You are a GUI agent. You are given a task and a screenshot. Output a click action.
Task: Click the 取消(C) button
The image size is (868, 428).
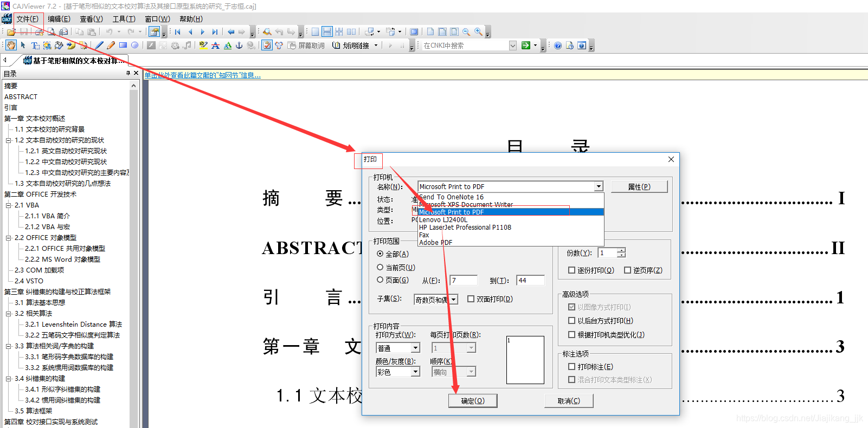(569, 401)
